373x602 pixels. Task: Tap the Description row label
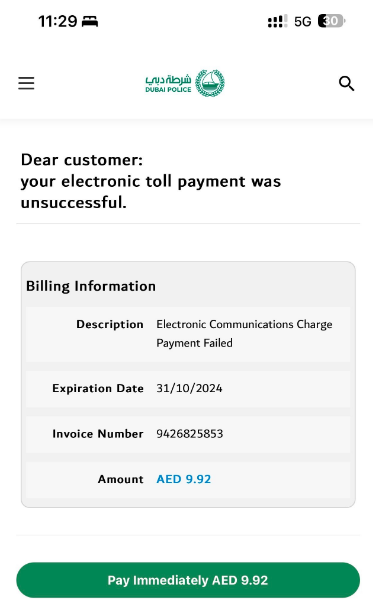click(x=110, y=324)
